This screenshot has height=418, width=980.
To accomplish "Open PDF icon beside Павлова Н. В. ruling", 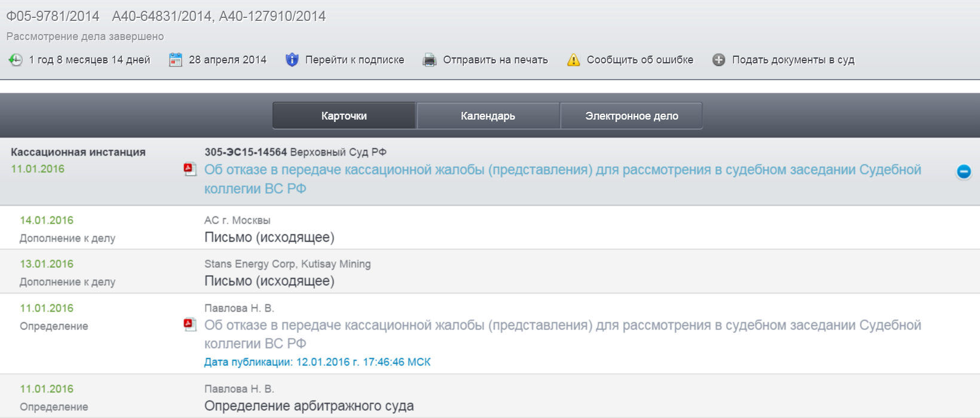I will 190,325.
